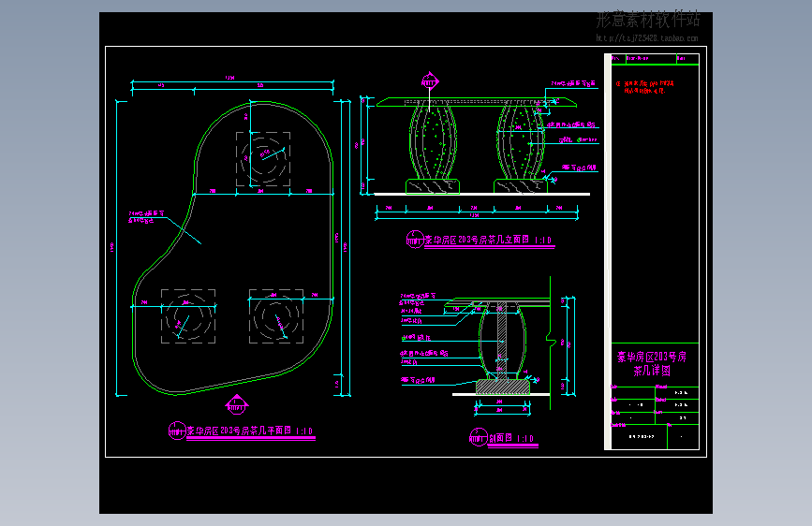The width and height of the screenshot is (812, 526).
Task: Select the circular view tag beside the plan title
Action: pos(177,431)
